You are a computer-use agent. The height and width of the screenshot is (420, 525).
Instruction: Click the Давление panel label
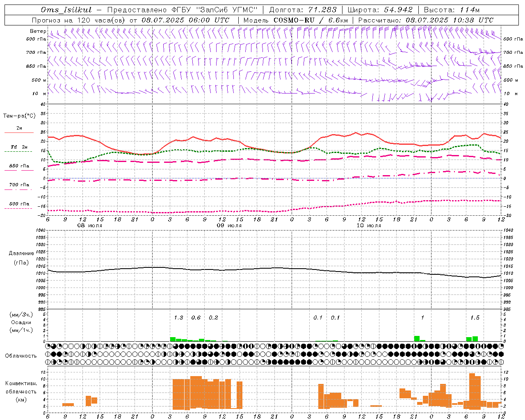pos(21,253)
